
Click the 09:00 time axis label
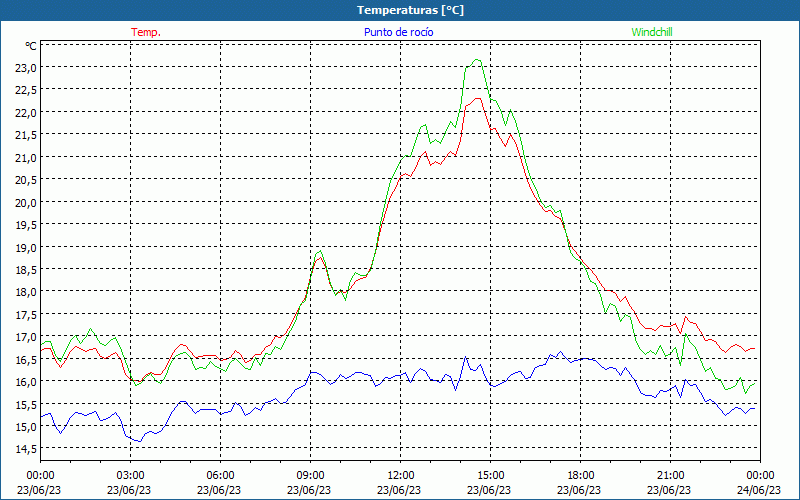310,476
